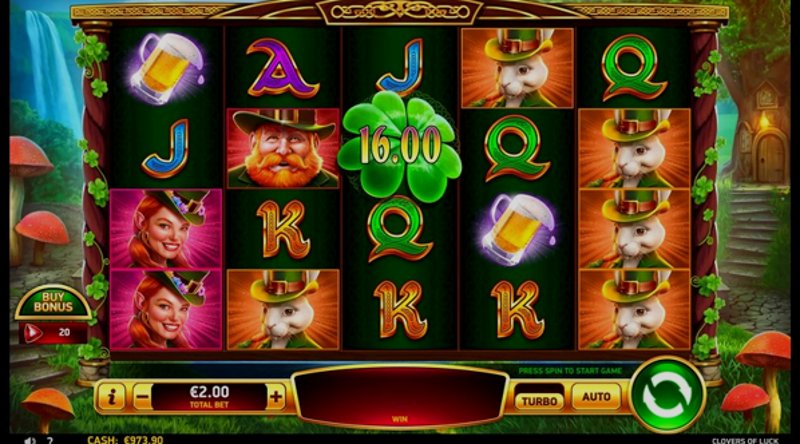Click the Buy Bonus button

pyautogui.click(x=53, y=303)
